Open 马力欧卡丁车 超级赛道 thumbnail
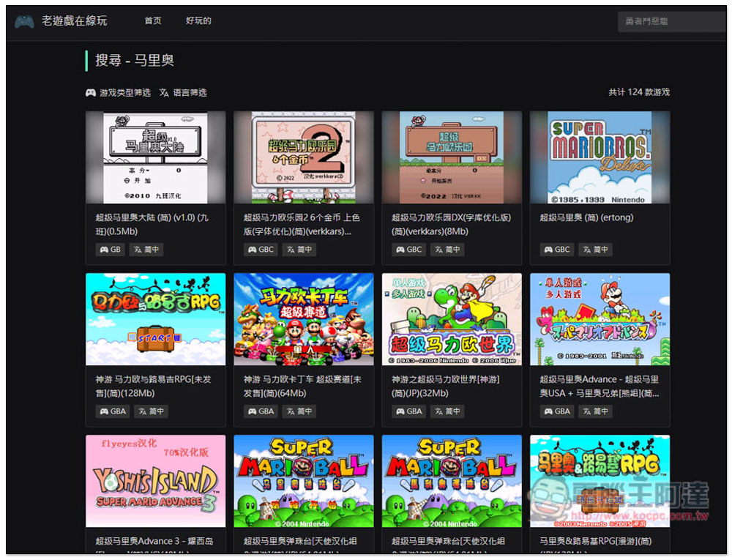This screenshot has height=560, width=732. (x=304, y=319)
